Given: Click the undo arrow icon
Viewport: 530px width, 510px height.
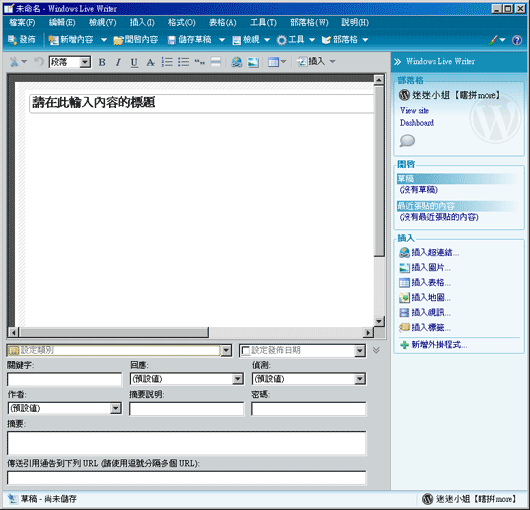Looking at the screenshot, I should click(x=39, y=62).
